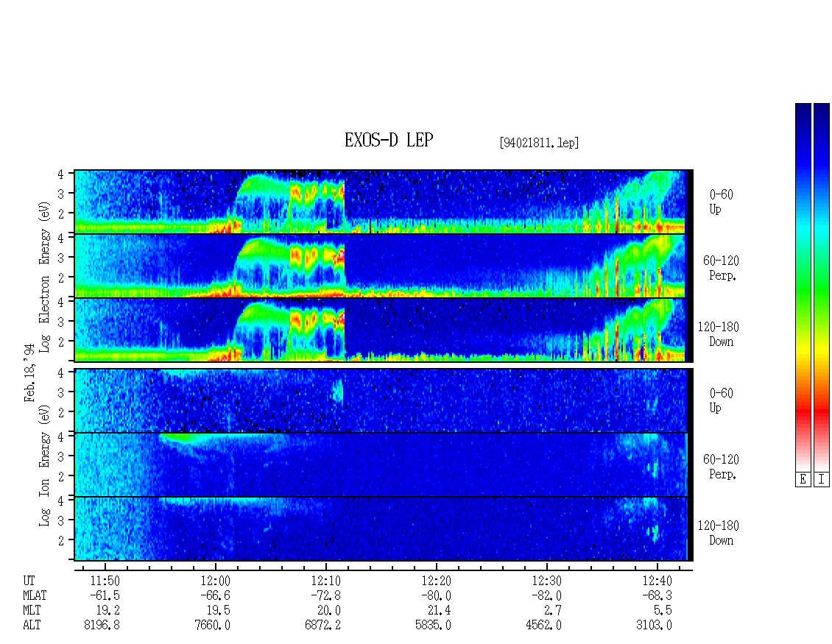Click the 12:10 UT time label
This screenshot has height=644, width=832.
coord(325,581)
